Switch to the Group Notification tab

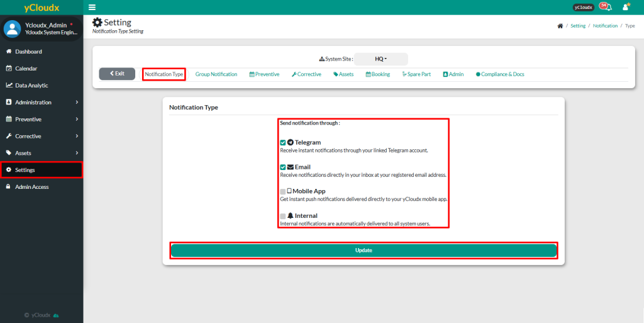216,74
